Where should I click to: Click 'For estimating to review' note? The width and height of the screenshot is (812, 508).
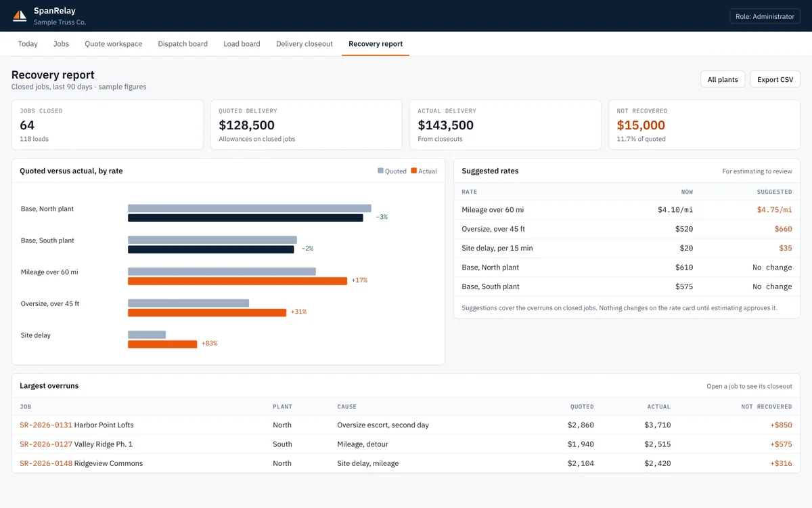click(x=757, y=171)
